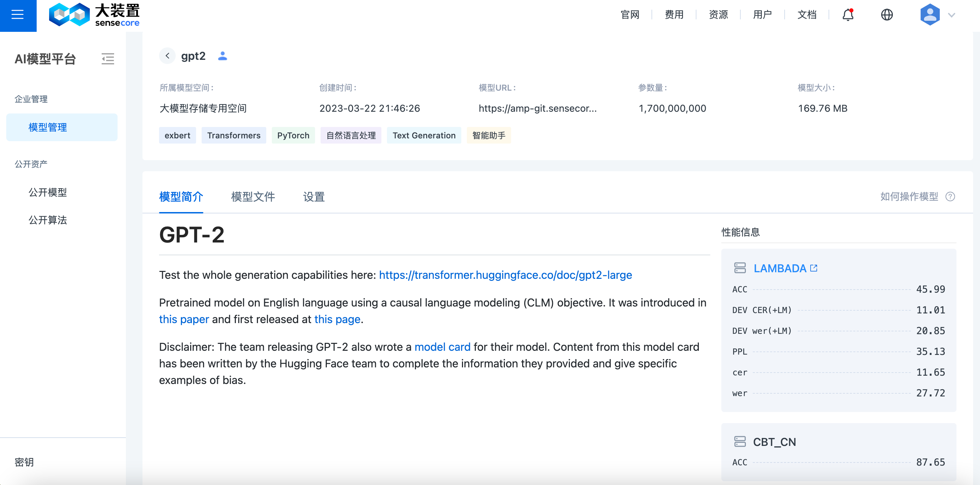This screenshot has width=980, height=485.
Task: Click the DEV CER(+LM) value 11.01
Action: pos(931,310)
